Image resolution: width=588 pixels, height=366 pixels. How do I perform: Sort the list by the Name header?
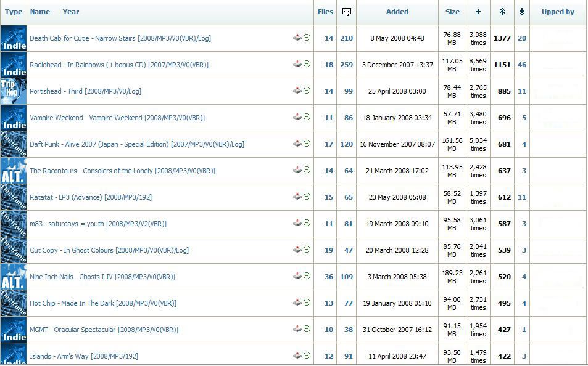40,12
